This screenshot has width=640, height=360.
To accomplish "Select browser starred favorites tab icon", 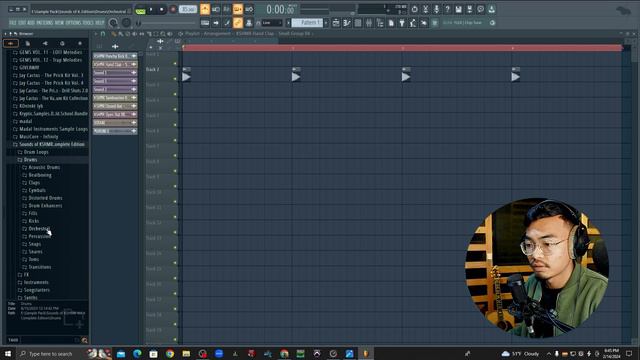I will [x=80, y=43].
